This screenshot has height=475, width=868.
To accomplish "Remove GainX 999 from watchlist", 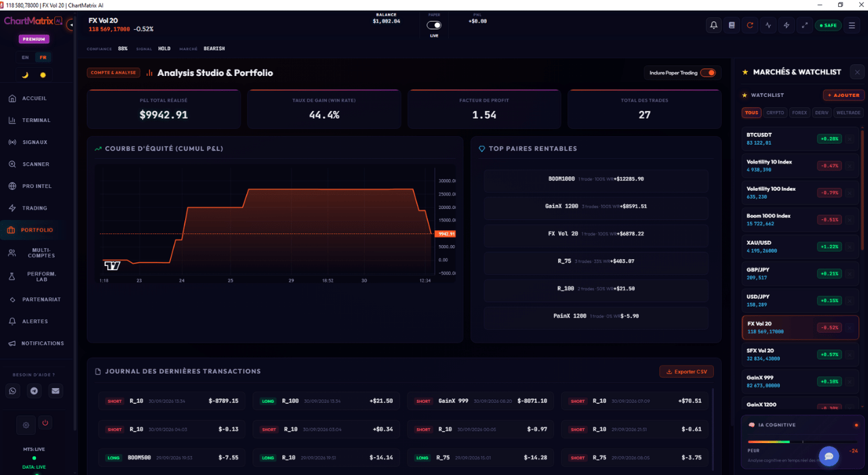I will tap(850, 381).
